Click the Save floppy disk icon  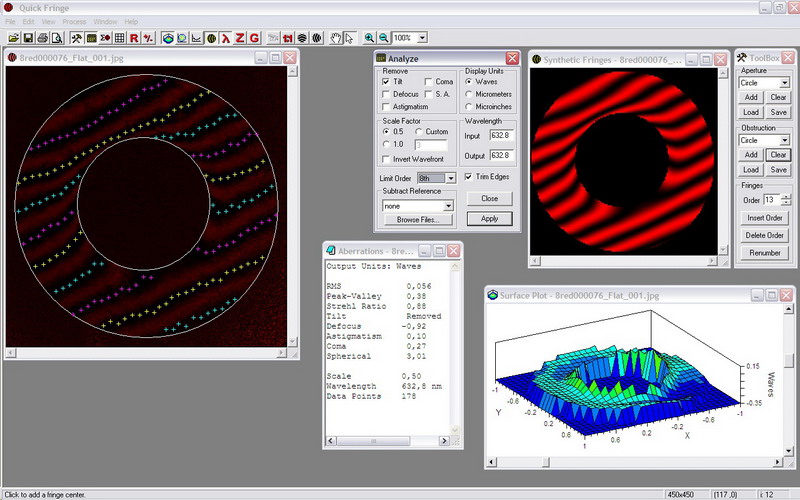(28, 38)
